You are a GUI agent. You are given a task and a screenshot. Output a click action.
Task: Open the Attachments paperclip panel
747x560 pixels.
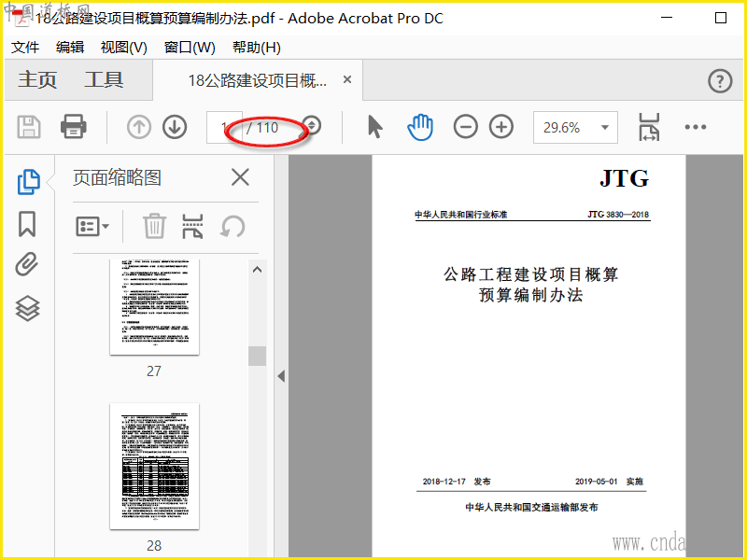[27, 264]
